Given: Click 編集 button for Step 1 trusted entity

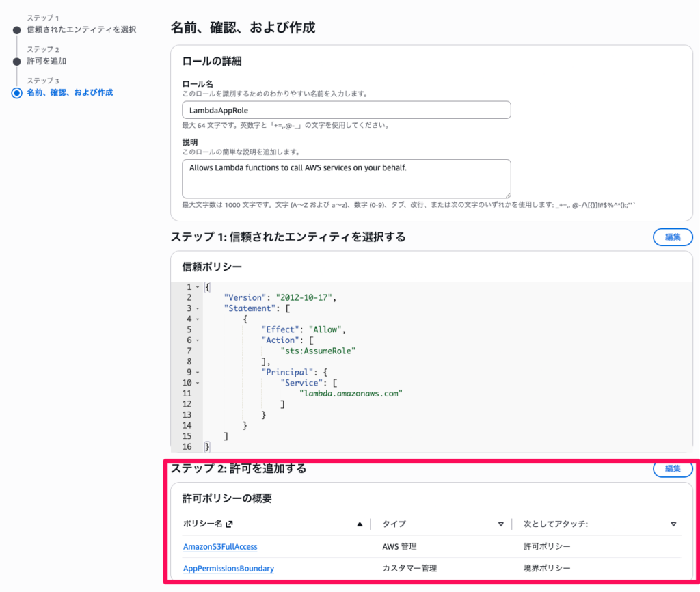Looking at the screenshot, I should click(x=673, y=237).
